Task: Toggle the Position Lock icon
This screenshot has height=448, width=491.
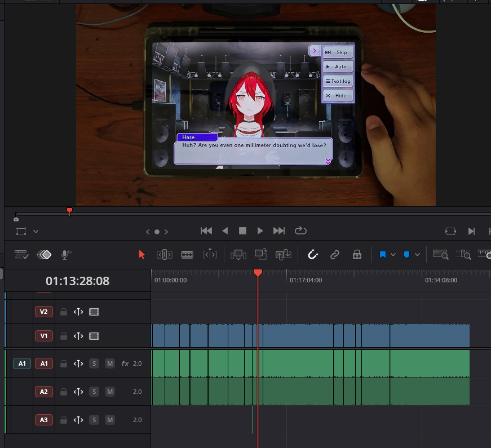Action: click(x=357, y=255)
